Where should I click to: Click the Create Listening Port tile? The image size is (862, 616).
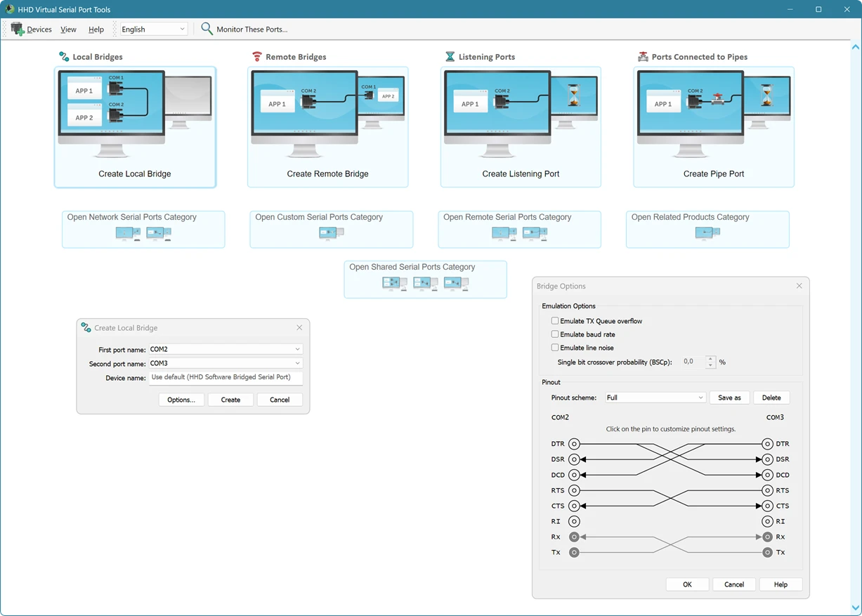tap(521, 127)
